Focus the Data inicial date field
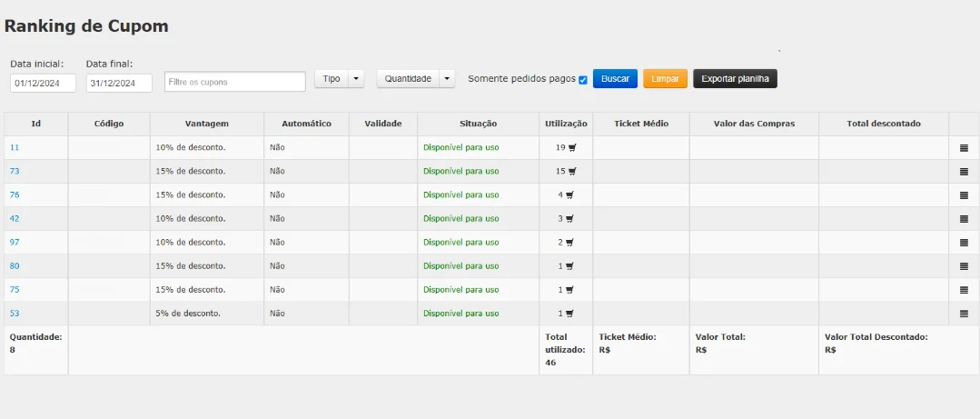Viewport: 980px width, 419px height. pos(43,83)
